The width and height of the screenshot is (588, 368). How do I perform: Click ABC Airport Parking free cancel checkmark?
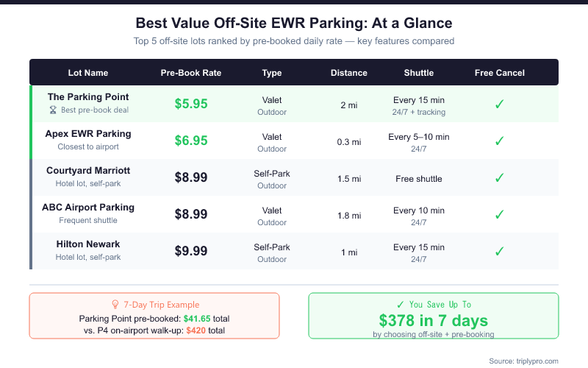click(x=500, y=214)
